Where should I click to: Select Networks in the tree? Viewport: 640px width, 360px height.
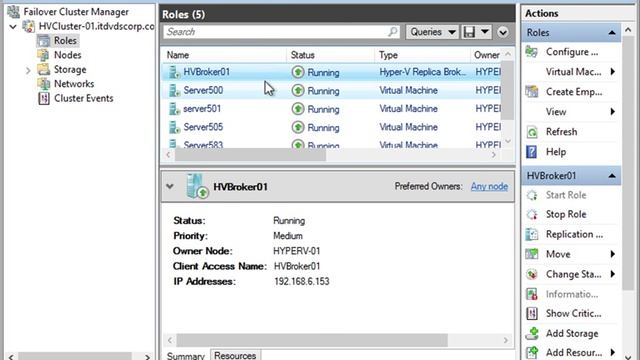[74, 84]
